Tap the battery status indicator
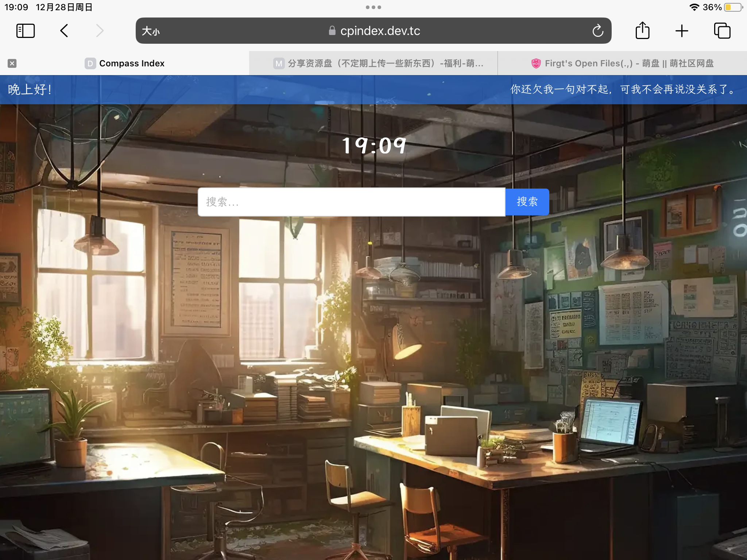This screenshot has height=560, width=747. pyautogui.click(x=733, y=7)
